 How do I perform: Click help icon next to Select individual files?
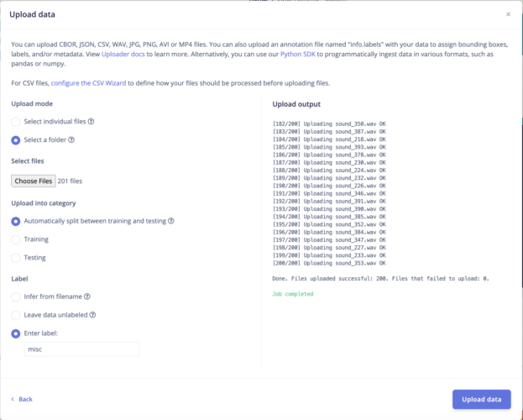pyautogui.click(x=91, y=121)
